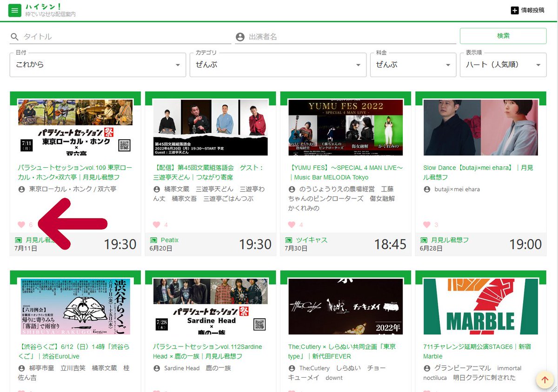This screenshot has width=558, height=392.
Task: Heart the 第45回文蔵組落語会 card
Action: coord(156,225)
